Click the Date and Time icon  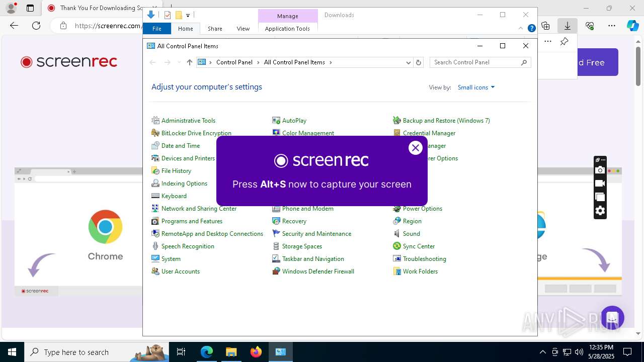(x=155, y=146)
